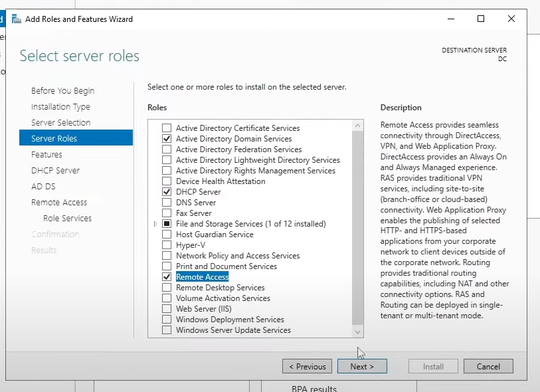Select File and Storage Services label
540x392 pixels.
pos(250,224)
